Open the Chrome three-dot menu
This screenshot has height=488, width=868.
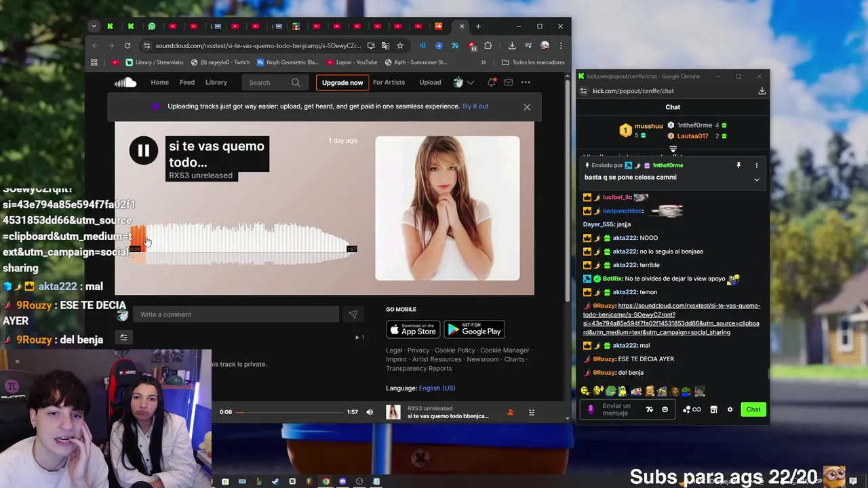561,45
